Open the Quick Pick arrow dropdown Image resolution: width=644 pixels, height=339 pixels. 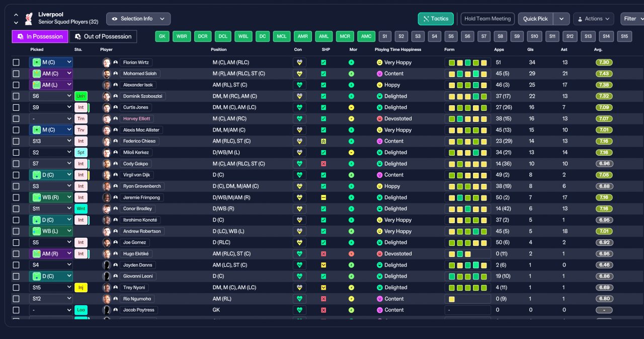point(561,19)
